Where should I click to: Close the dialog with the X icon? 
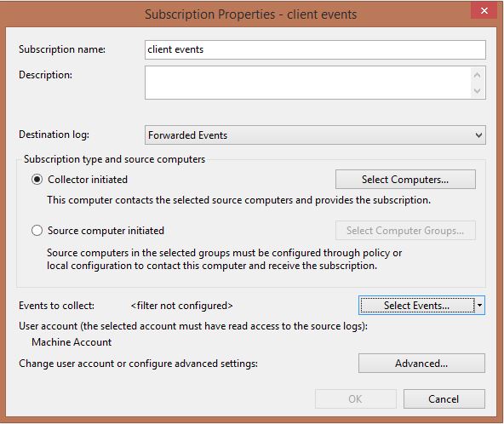pos(484,10)
